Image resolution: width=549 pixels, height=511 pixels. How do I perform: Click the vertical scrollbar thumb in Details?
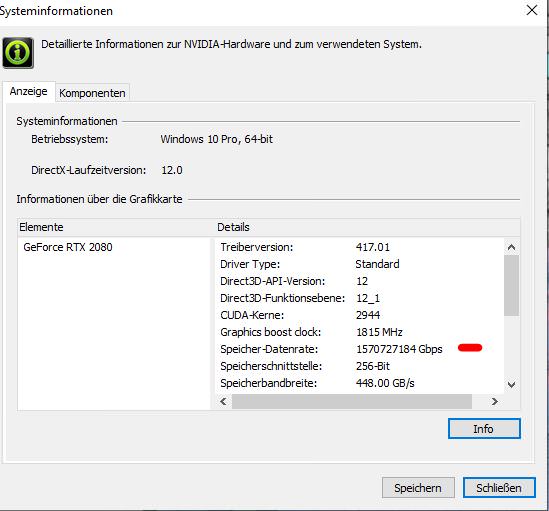511,285
